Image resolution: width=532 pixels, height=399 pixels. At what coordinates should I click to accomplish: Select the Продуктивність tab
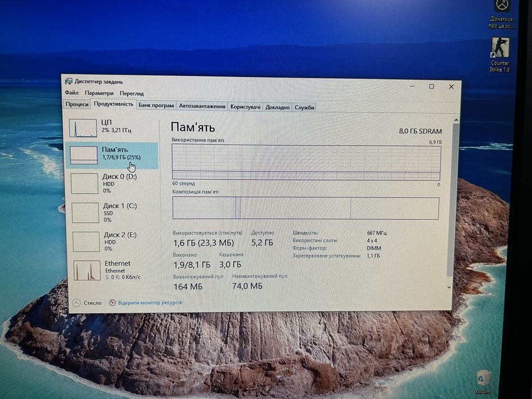[x=113, y=104]
